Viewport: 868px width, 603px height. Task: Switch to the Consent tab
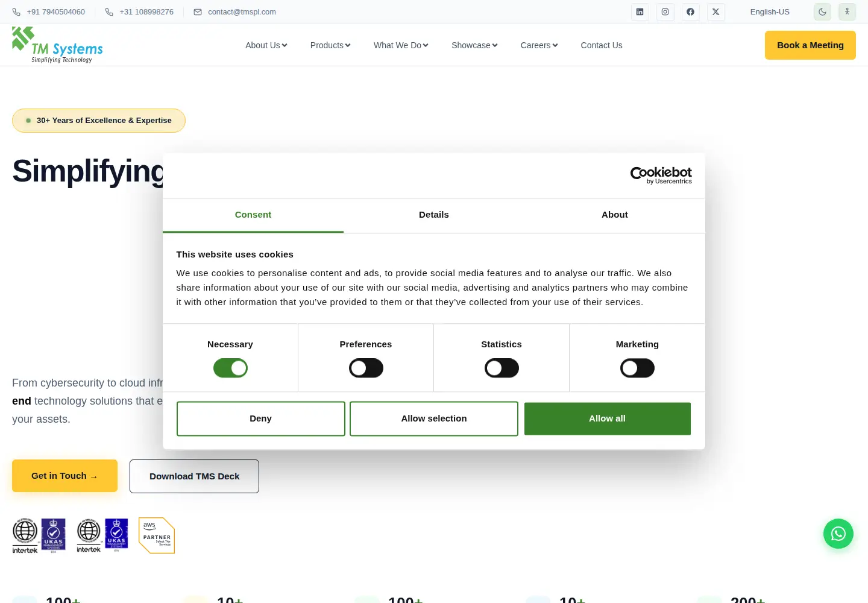point(253,215)
